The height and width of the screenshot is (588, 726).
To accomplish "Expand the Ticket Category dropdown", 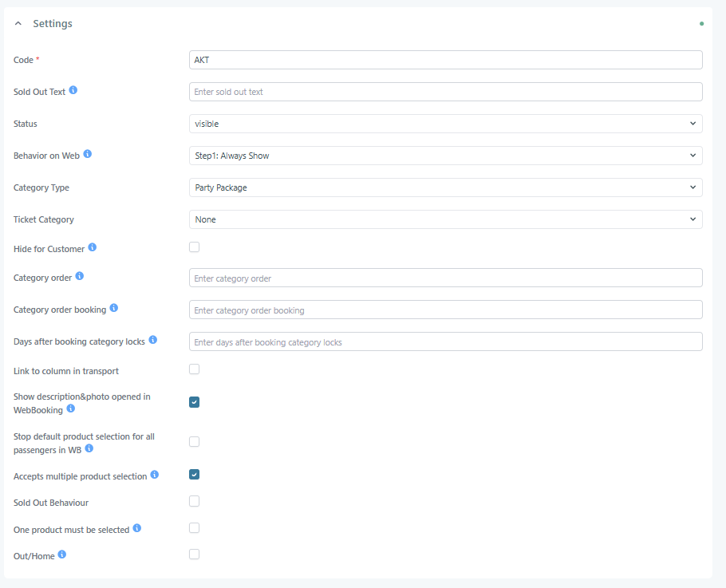I will [445, 219].
